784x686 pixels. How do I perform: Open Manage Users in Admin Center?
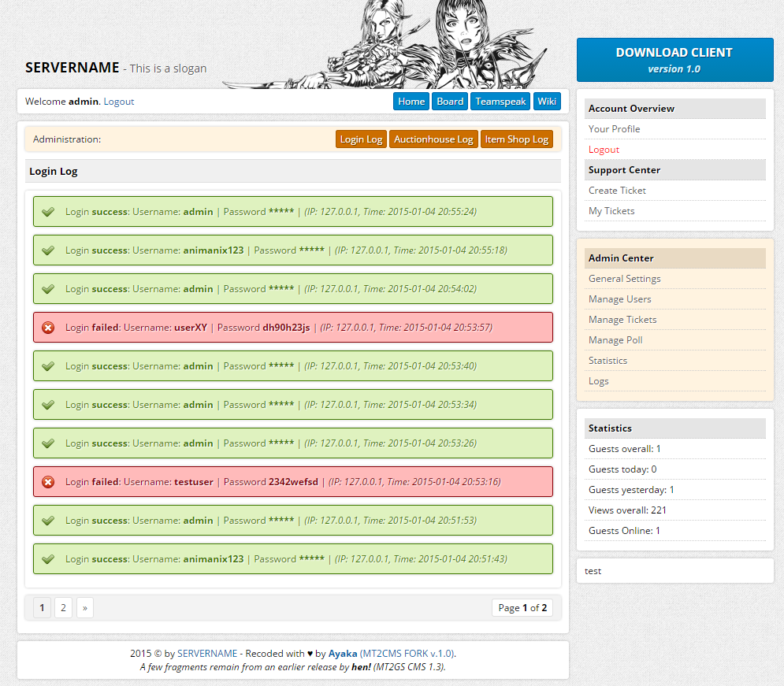620,299
